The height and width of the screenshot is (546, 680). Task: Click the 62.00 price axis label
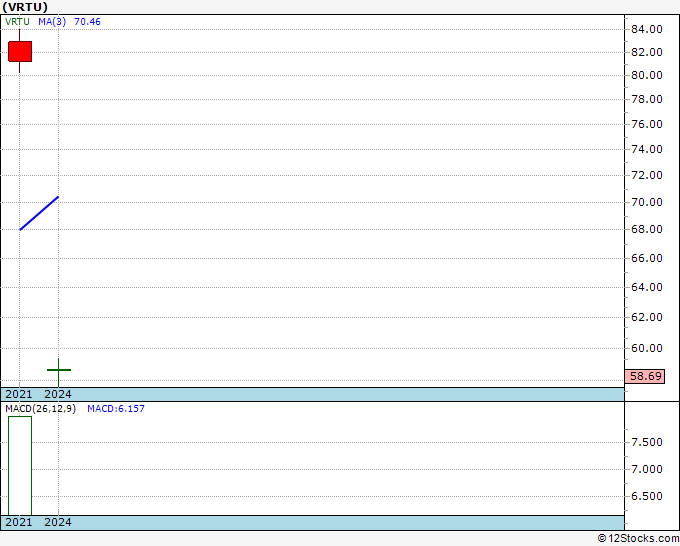point(647,317)
